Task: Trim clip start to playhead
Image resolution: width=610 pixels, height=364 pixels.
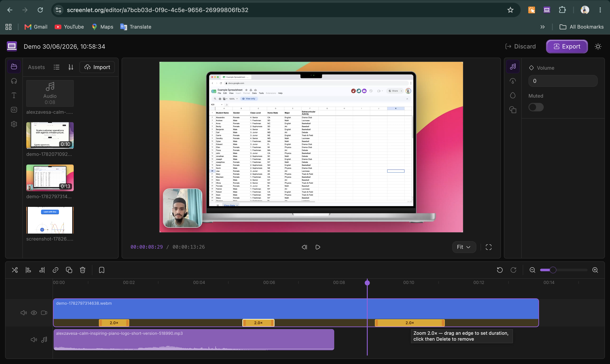Action: [28, 270]
